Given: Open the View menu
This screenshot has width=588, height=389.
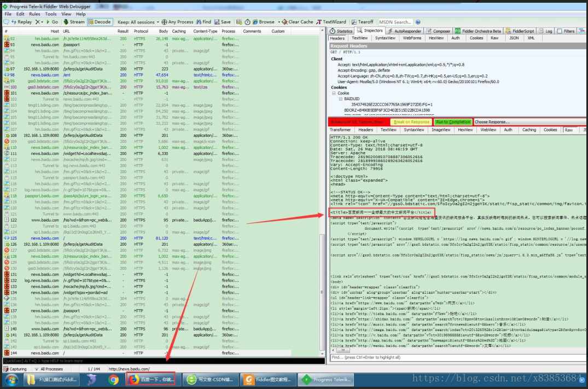Looking at the screenshot, I should pyautogui.click(x=66, y=14).
